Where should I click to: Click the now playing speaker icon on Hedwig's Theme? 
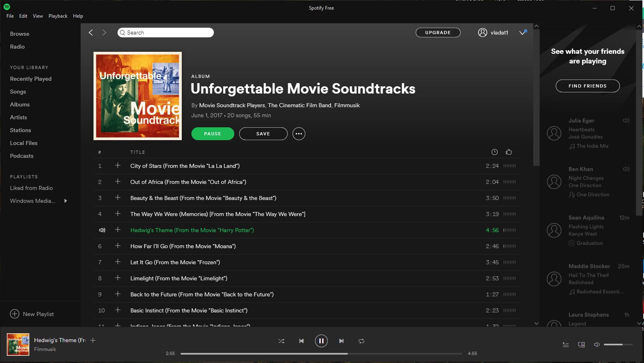click(102, 230)
